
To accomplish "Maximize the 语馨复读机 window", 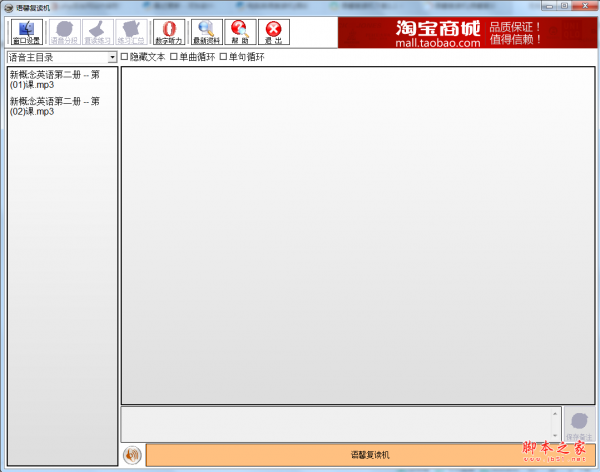I will (565, 6).
